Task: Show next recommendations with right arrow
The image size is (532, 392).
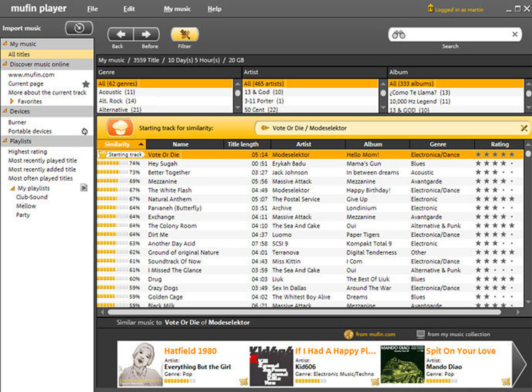Action: 519,364
